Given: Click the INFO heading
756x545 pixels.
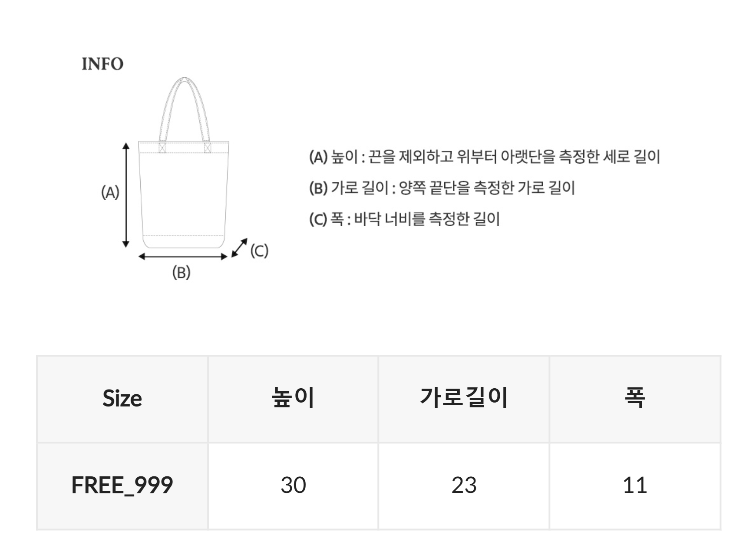Looking at the screenshot, I should (102, 64).
